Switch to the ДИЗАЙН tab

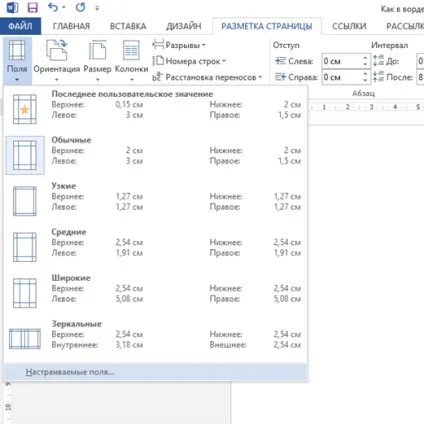(x=184, y=26)
